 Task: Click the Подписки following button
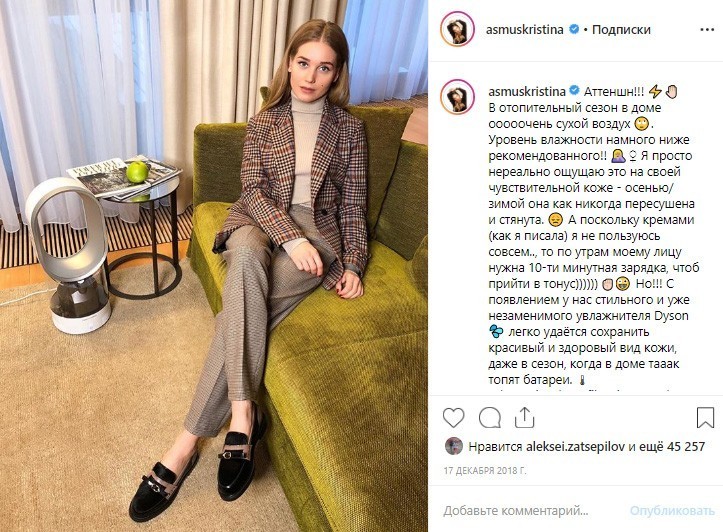621,30
